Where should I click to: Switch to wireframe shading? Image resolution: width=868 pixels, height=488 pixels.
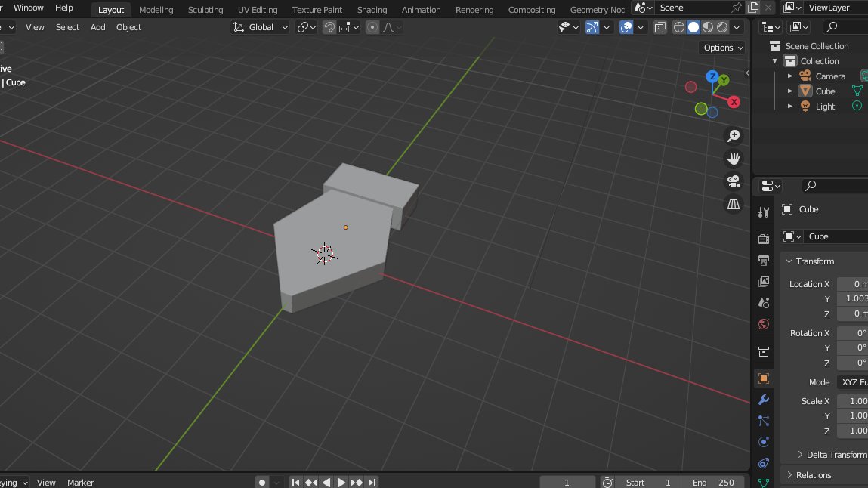point(678,27)
